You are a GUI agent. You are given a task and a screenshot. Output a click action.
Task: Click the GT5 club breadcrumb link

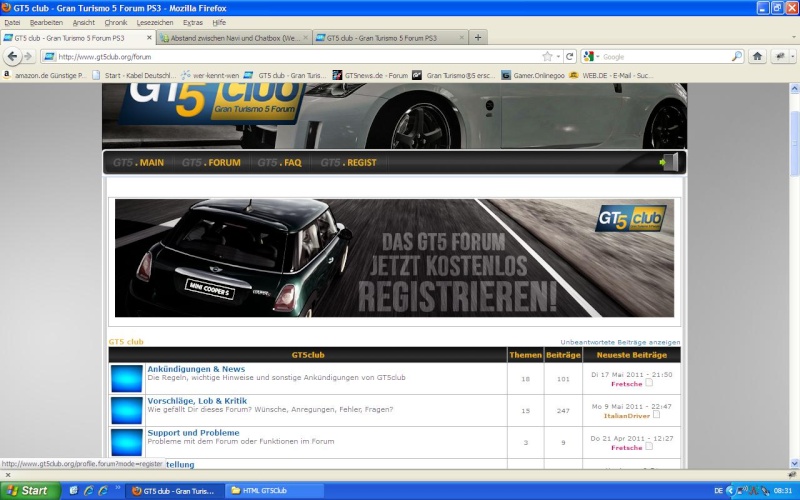pyautogui.click(x=126, y=342)
